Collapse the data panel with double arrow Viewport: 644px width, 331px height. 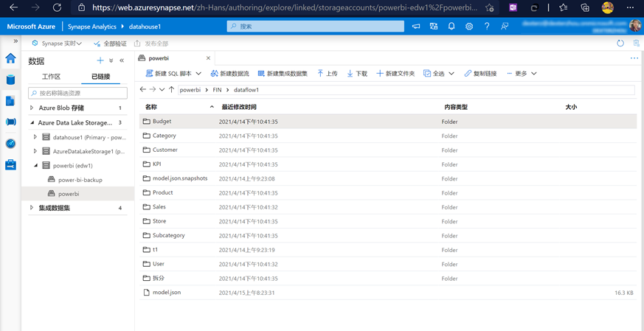pyautogui.click(x=122, y=60)
